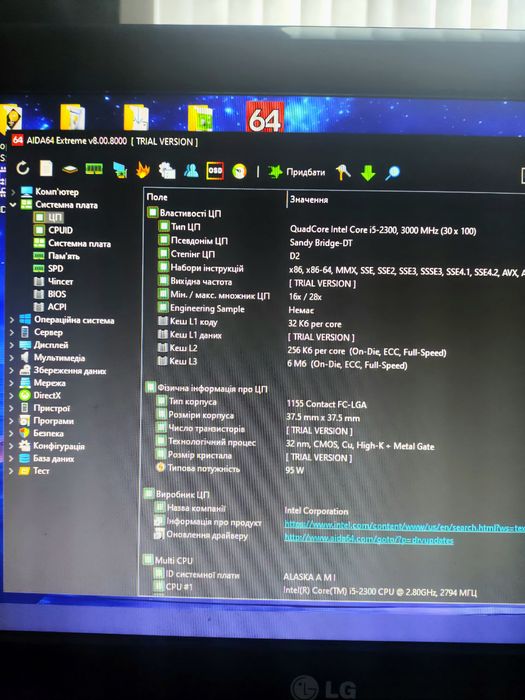The height and width of the screenshot is (700, 525).
Task: Open the remote features computers icon
Action: (x=167, y=170)
